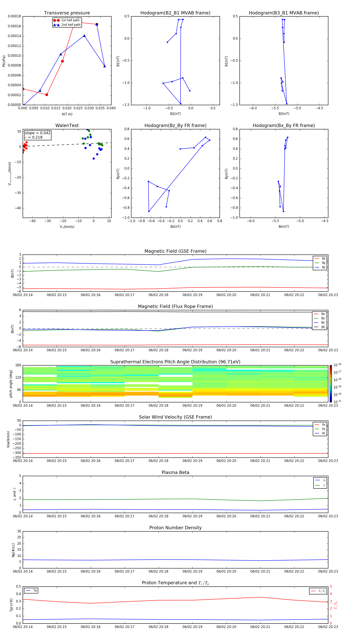This screenshot has width=351, height=644.
Task: Click the Vz legend entry
Action: [x=320, y=433]
